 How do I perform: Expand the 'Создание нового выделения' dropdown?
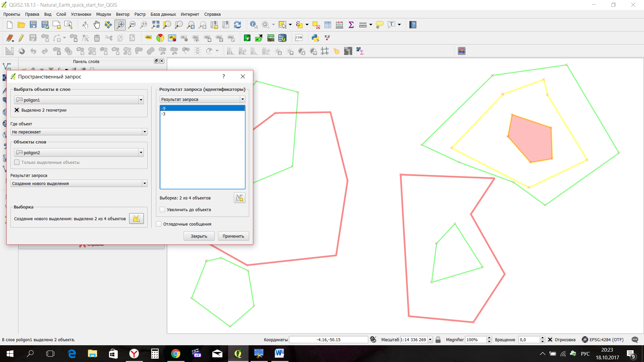(x=145, y=184)
